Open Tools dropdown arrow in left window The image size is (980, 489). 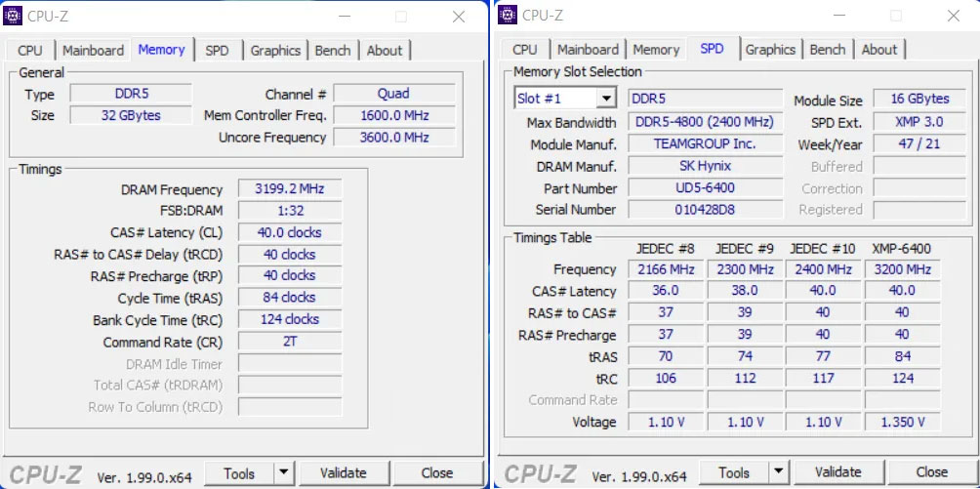(x=284, y=473)
